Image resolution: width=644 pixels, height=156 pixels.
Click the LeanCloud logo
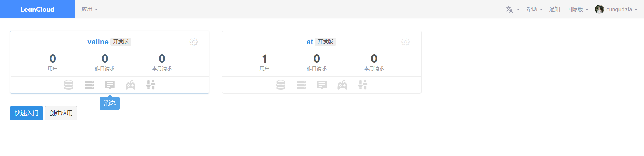pos(37,9)
